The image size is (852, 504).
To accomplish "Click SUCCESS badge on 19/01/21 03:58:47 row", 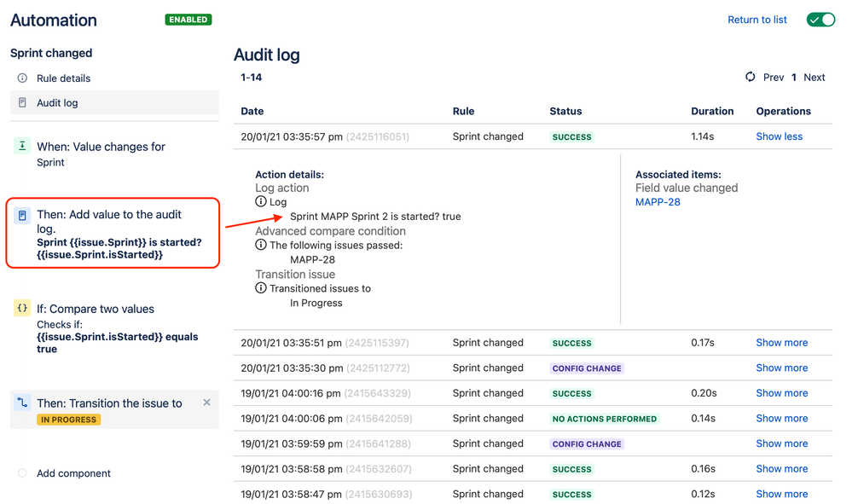I will click(571, 495).
